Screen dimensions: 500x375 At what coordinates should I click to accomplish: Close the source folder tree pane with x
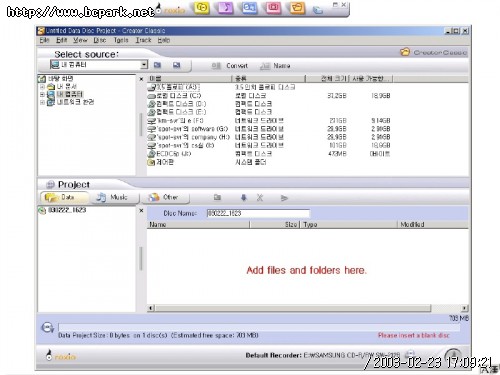(x=141, y=79)
